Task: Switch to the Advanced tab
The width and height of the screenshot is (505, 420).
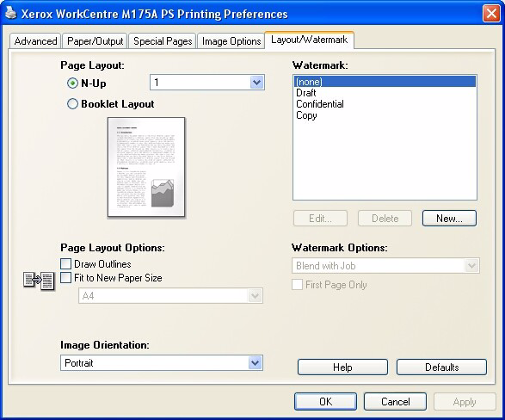Action: click(35, 41)
